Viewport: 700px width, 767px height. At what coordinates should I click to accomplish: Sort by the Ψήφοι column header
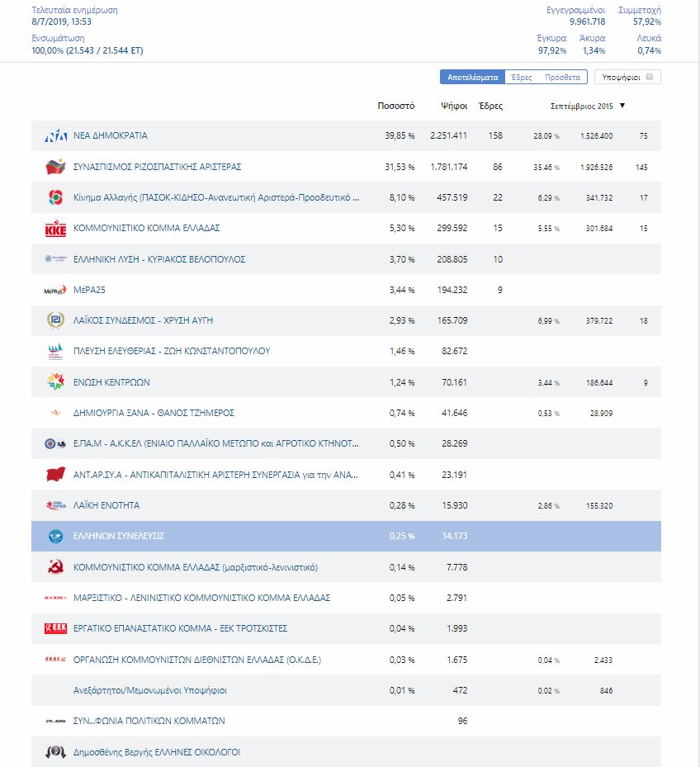pyautogui.click(x=454, y=106)
